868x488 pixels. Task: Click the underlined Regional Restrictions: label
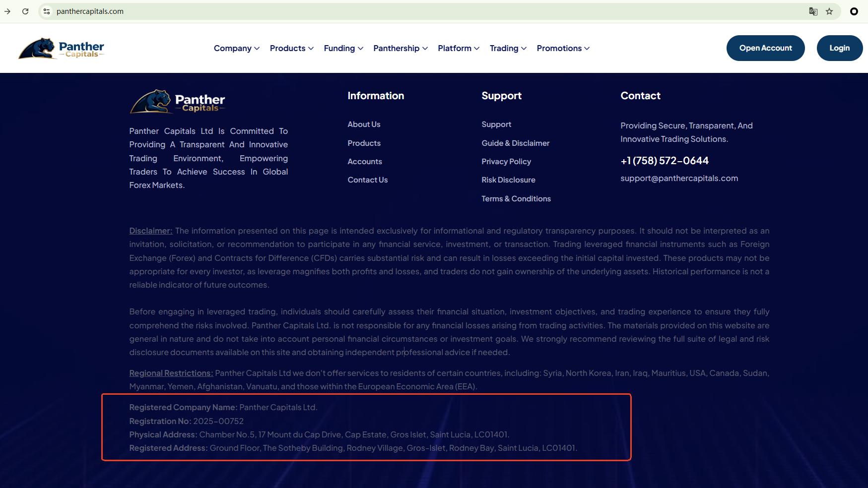point(171,373)
